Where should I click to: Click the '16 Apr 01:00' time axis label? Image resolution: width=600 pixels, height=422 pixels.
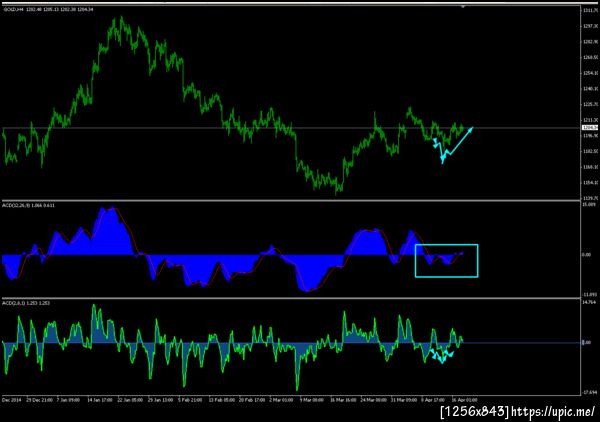pyautogui.click(x=464, y=400)
